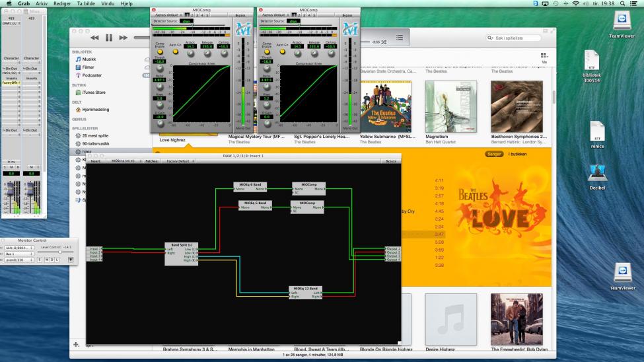Select Podcaster in iTunes sidebar
This screenshot has width=644, height=362.
click(92, 75)
